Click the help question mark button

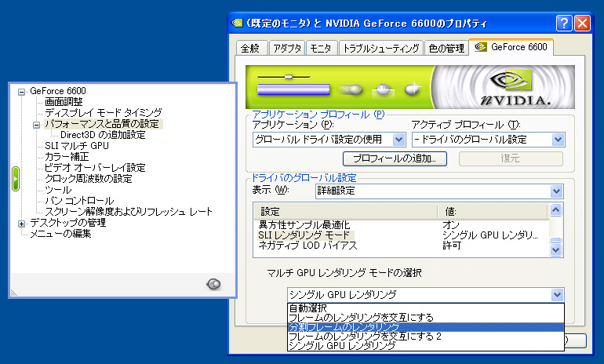(564, 24)
